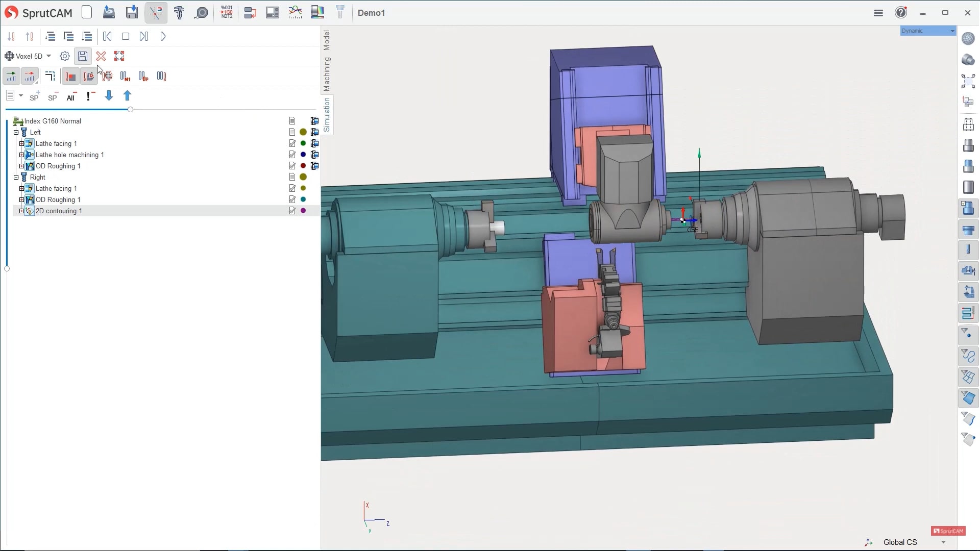Expand Lathe facing 1 under Right
This screenshot has width=980, height=551.
click(21, 188)
